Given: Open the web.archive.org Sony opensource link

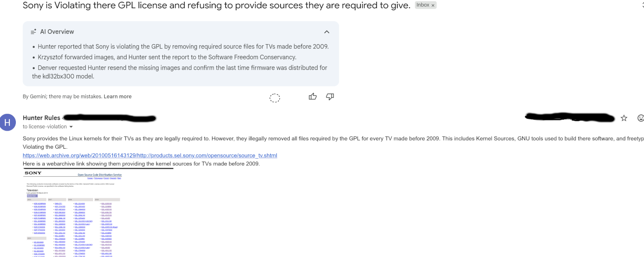Looking at the screenshot, I should (150, 155).
